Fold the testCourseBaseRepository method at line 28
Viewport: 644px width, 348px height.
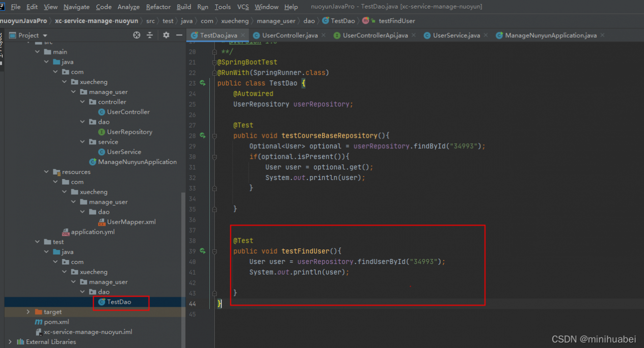click(x=214, y=136)
